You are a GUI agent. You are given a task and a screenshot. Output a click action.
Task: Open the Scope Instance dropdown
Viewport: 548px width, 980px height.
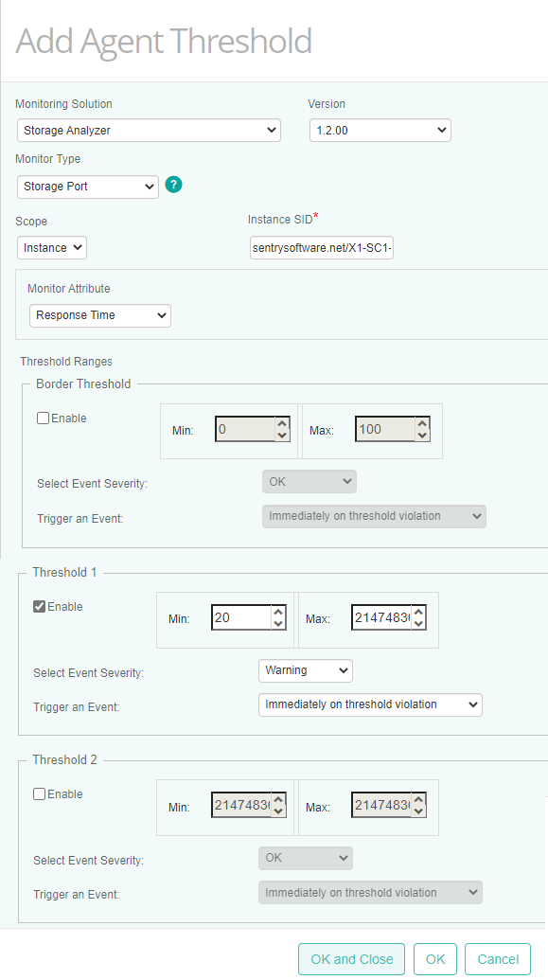coord(52,247)
